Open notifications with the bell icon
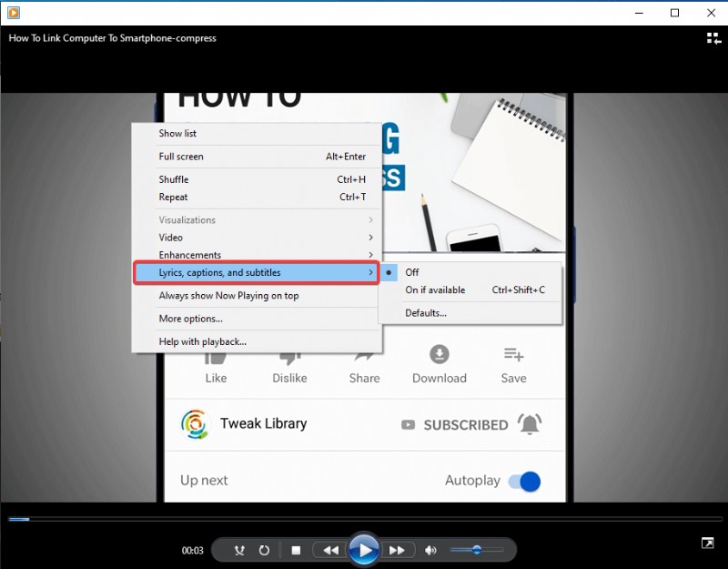This screenshot has height=569, width=728. pos(531,424)
